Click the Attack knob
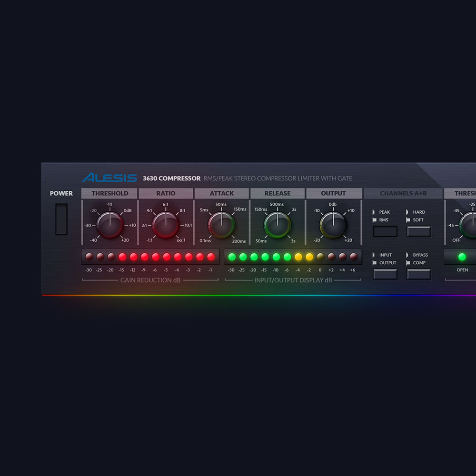Screen dimensions: 476x476 coord(221,225)
